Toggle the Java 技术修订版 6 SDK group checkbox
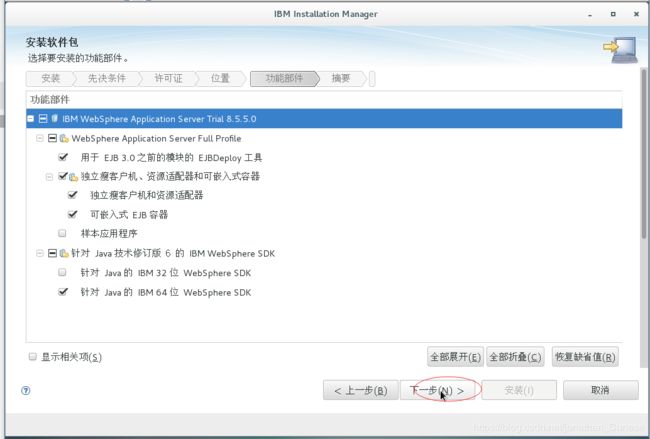The height and width of the screenshot is (439, 650). point(52,253)
